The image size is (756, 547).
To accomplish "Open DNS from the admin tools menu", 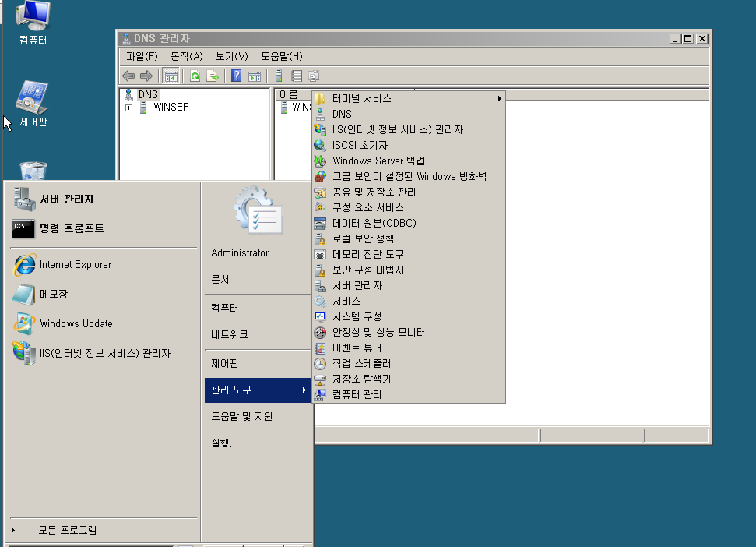I will pos(409,114).
